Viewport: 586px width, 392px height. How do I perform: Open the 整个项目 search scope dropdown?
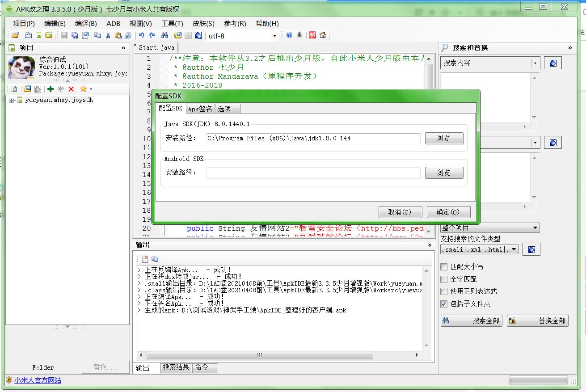(x=490, y=228)
